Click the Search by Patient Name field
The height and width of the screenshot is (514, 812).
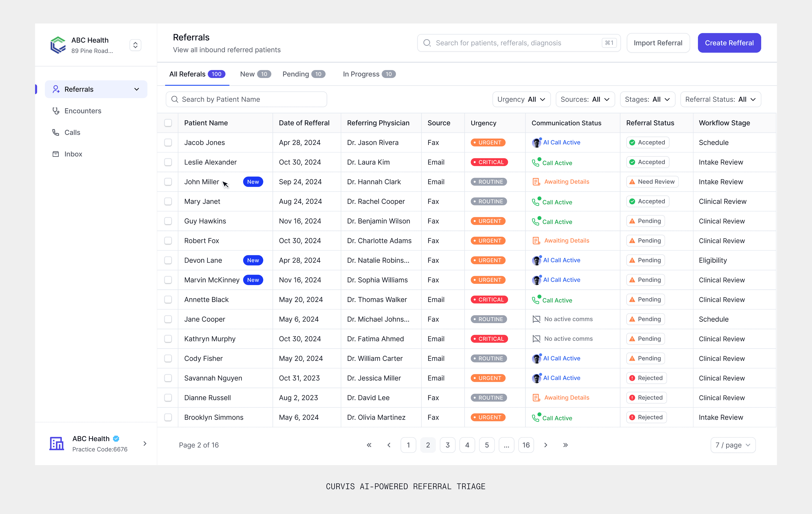(246, 100)
